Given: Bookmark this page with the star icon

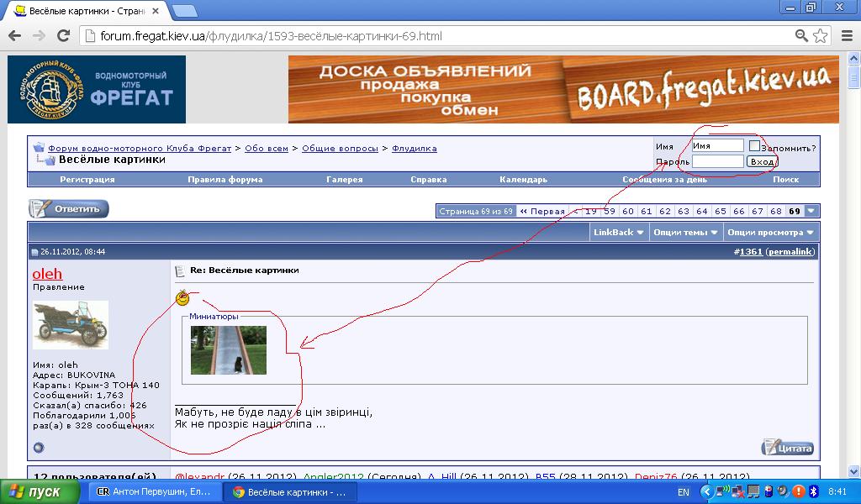Looking at the screenshot, I should pyautogui.click(x=820, y=36).
